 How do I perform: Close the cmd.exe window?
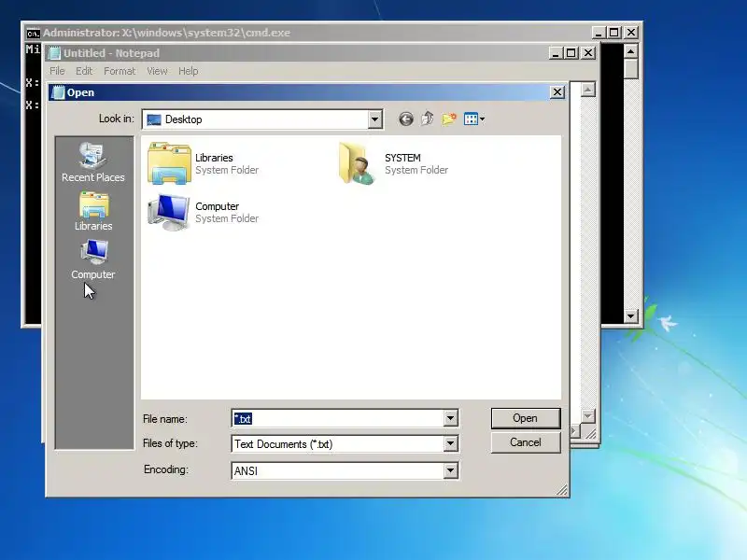(x=631, y=33)
